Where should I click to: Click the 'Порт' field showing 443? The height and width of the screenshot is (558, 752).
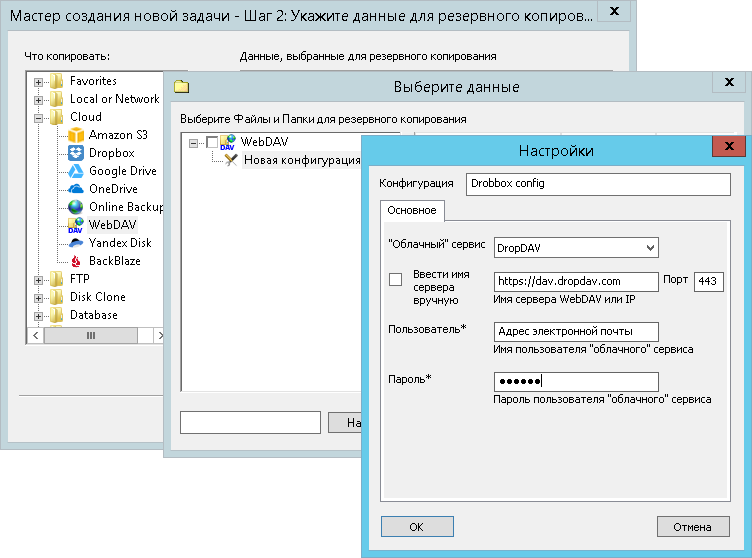click(x=708, y=282)
